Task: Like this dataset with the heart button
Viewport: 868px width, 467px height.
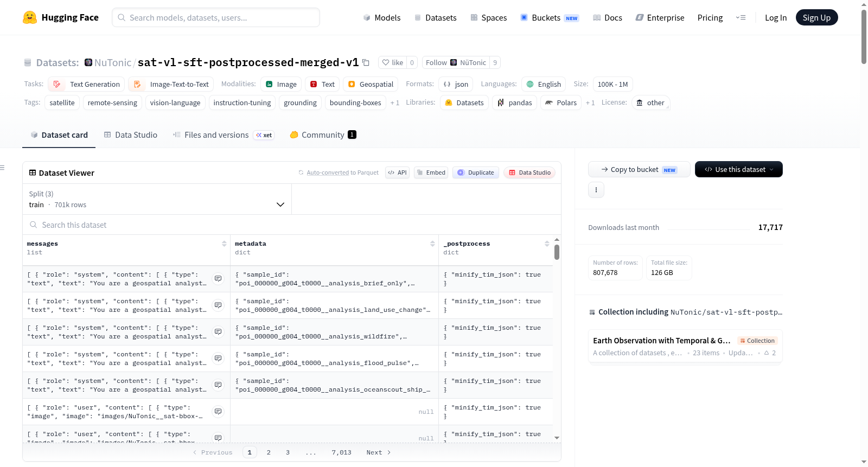Action: click(x=393, y=62)
